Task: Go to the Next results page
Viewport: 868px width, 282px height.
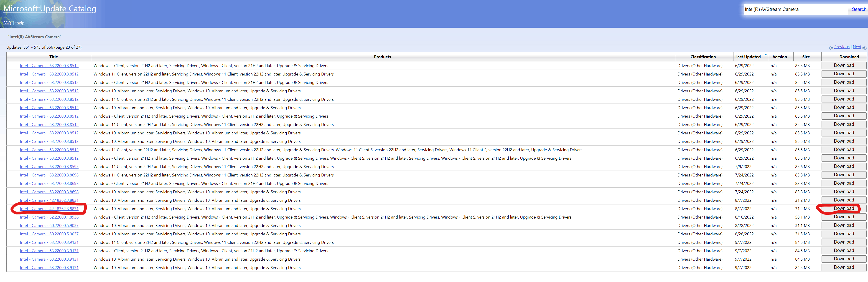Action: click(x=857, y=47)
